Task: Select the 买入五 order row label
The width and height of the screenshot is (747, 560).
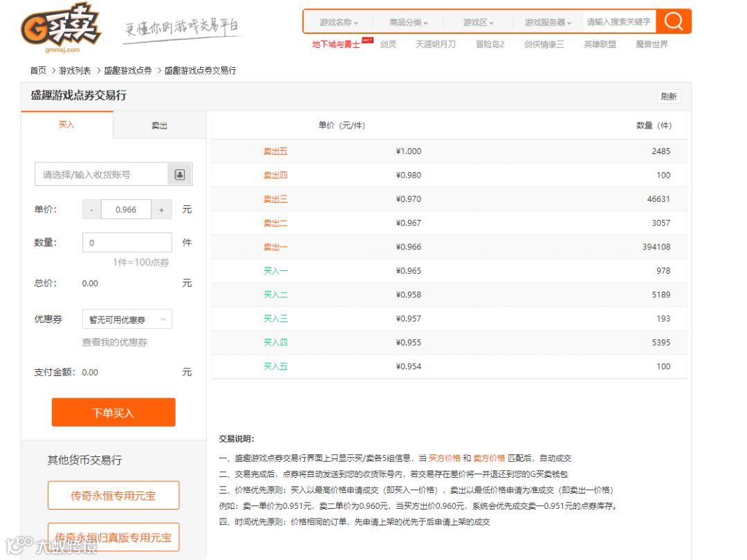Action: tap(275, 366)
